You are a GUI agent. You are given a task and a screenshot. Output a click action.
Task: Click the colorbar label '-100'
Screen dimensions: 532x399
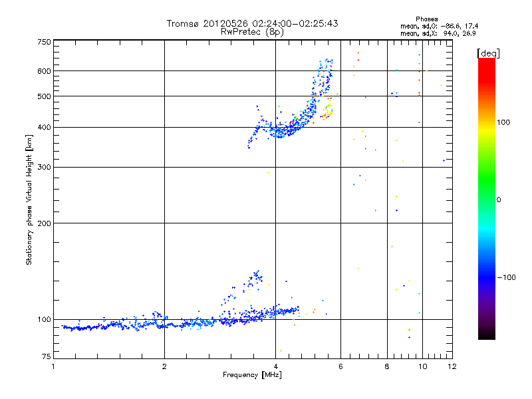pyautogui.click(x=506, y=277)
